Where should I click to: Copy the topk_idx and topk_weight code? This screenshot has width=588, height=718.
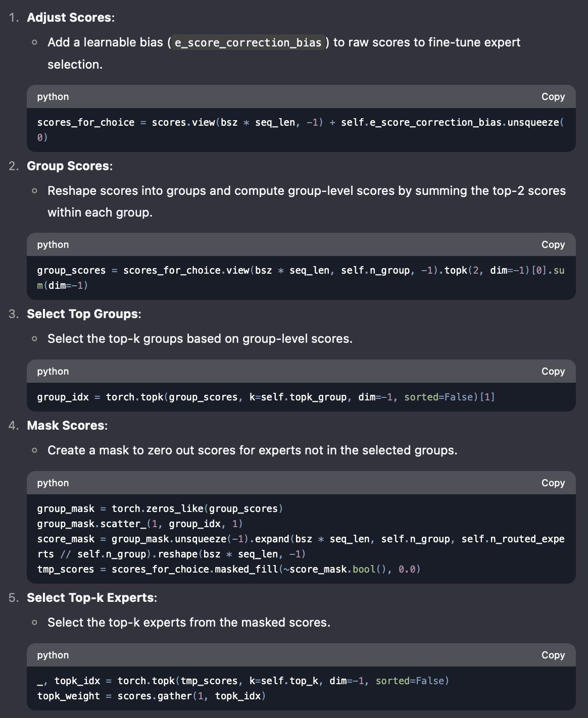[x=553, y=655]
